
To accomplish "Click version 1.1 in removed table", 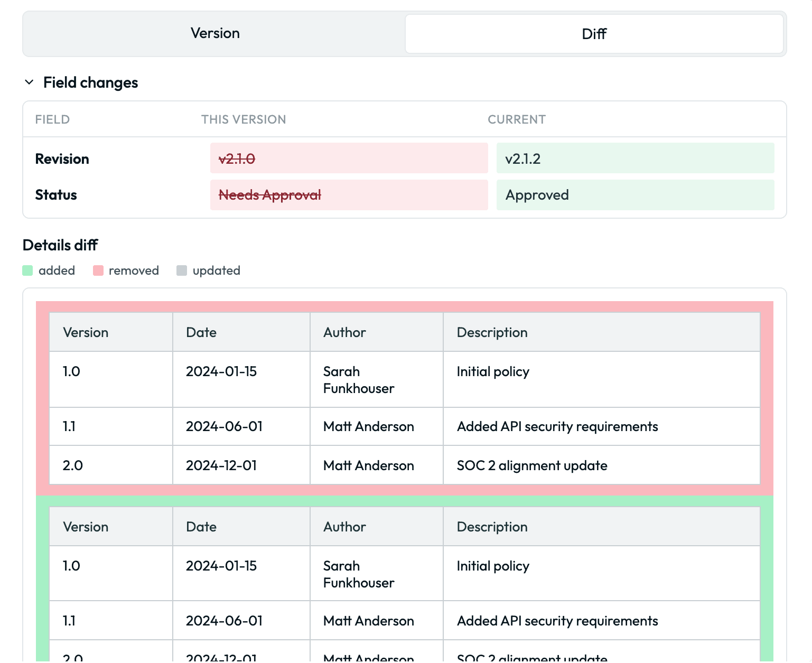I will 69,426.
